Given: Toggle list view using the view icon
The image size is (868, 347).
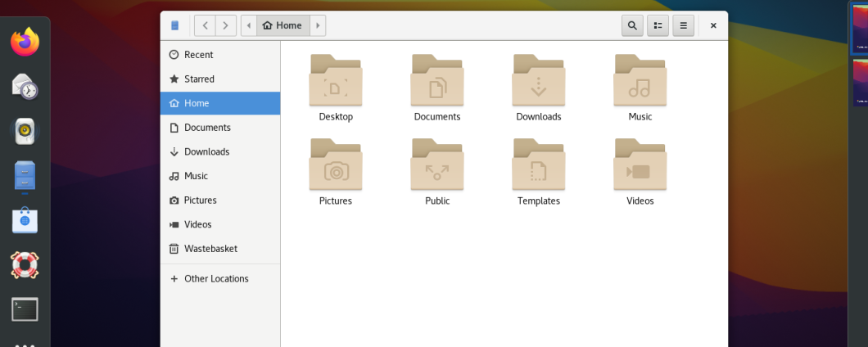Looking at the screenshot, I should 658,25.
